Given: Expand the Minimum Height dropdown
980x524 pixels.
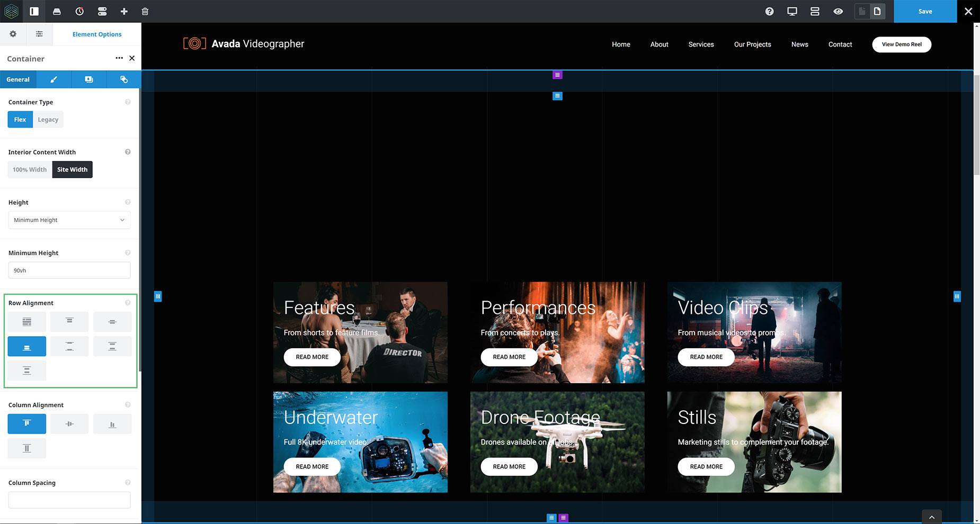Looking at the screenshot, I should point(69,220).
